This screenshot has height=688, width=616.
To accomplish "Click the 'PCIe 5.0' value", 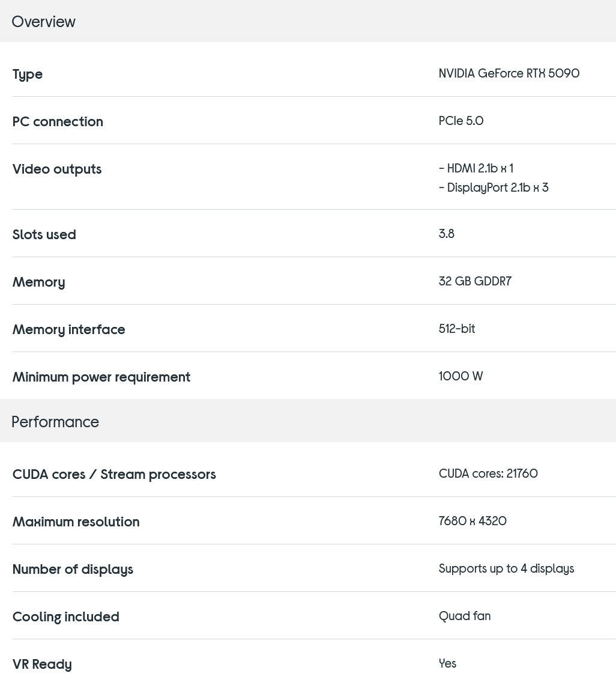I will (x=461, y=121).
